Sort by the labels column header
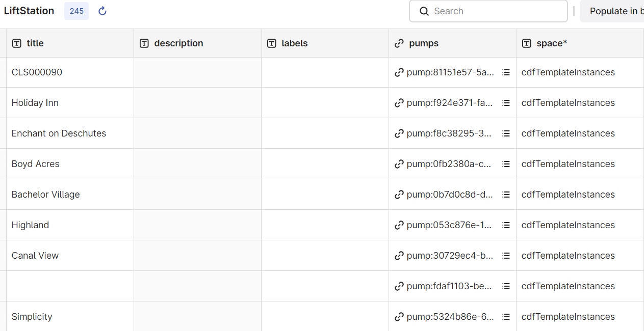 pyautogui.click(x=325, y=43)
